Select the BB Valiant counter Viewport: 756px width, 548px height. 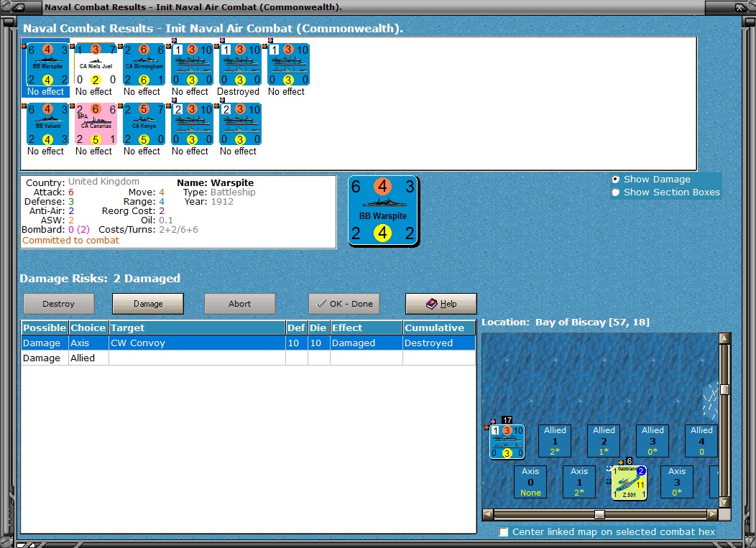pyautogui.click(x=47, y=124)
